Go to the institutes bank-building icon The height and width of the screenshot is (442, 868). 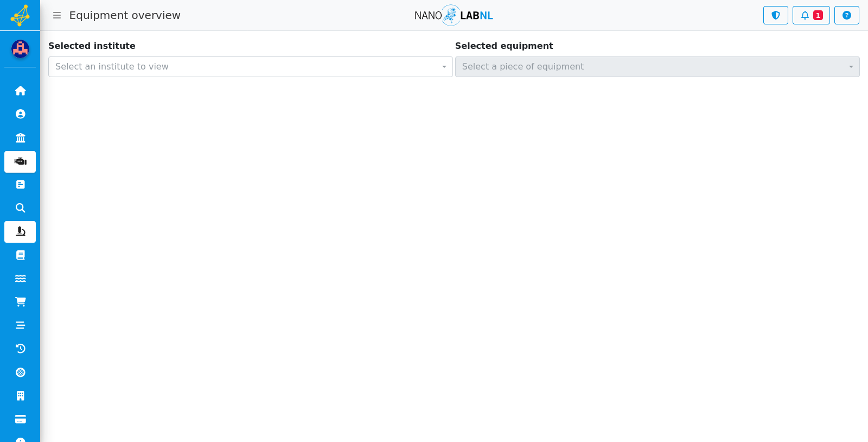point(20,137)
